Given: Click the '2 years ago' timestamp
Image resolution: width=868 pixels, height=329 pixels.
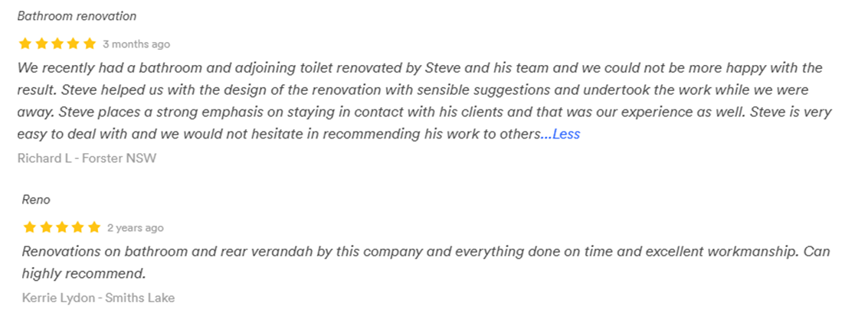Looking at the screenshot, I should point(136,228).
